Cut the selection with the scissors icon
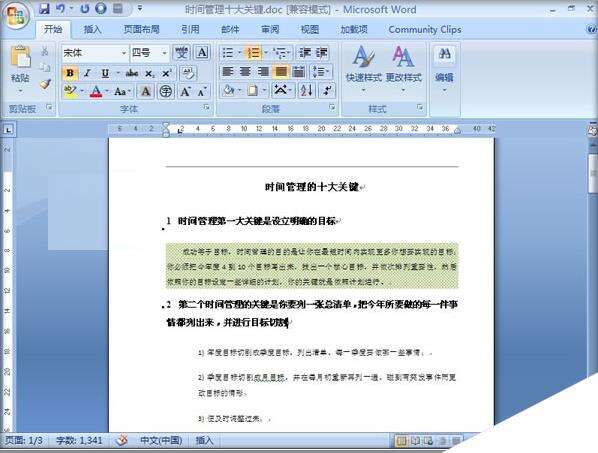Viewport: 598px width, 453px height. (x=45, y=51)
